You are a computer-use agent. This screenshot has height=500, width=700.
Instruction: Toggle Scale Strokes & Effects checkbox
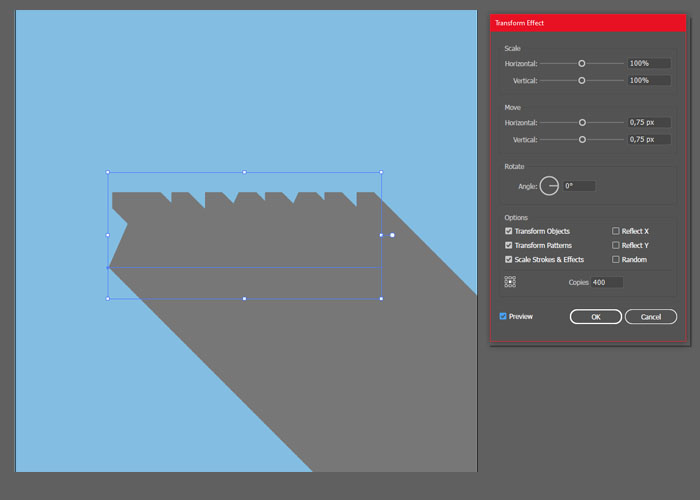[509, 259]
